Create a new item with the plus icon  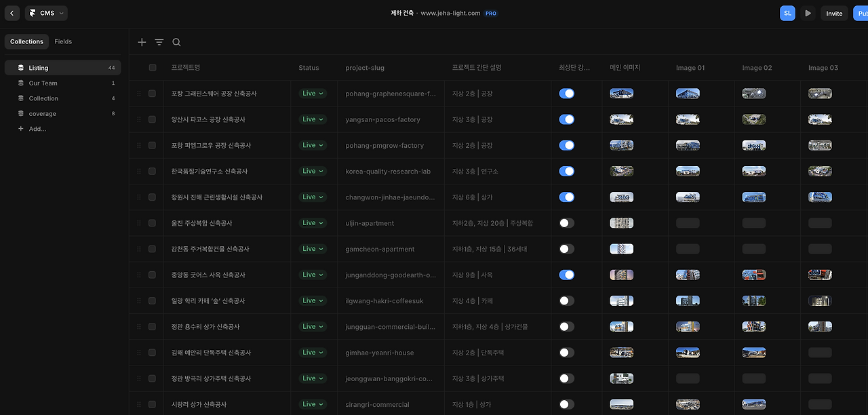pyautogui.click(x=142, y=41)
